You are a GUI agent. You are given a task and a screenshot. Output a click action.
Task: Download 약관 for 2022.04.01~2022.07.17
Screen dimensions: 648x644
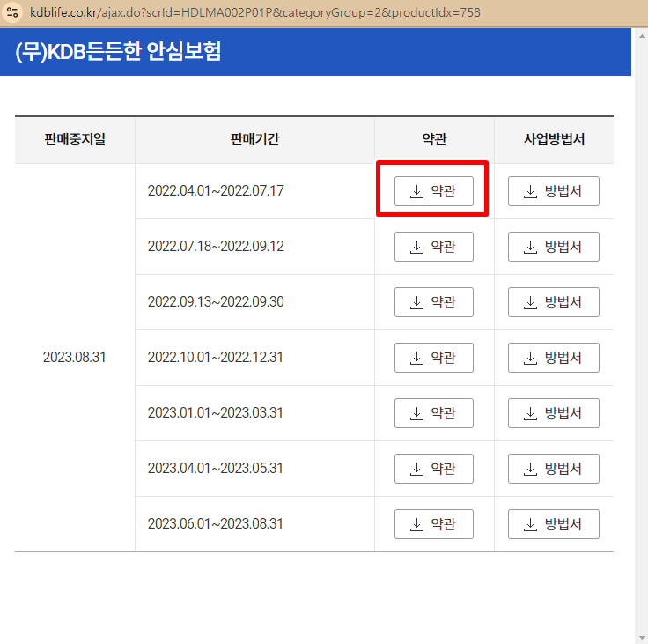pos(433,191)
